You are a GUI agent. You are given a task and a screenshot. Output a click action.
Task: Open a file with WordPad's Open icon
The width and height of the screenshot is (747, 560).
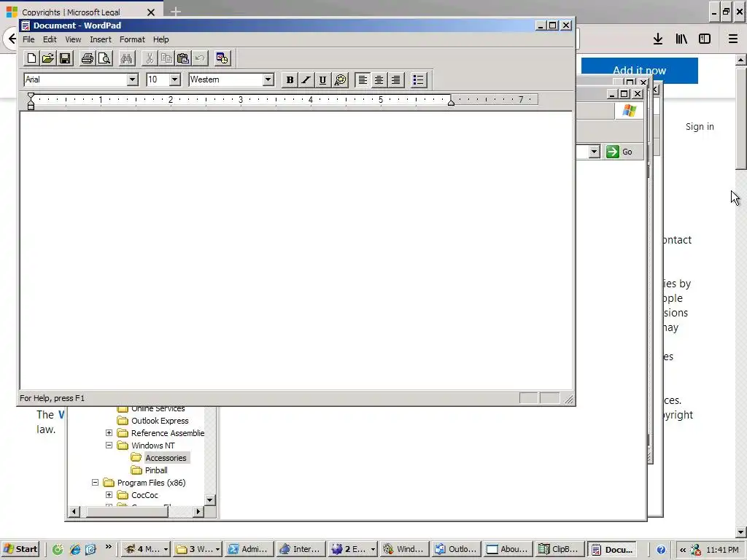48,58
